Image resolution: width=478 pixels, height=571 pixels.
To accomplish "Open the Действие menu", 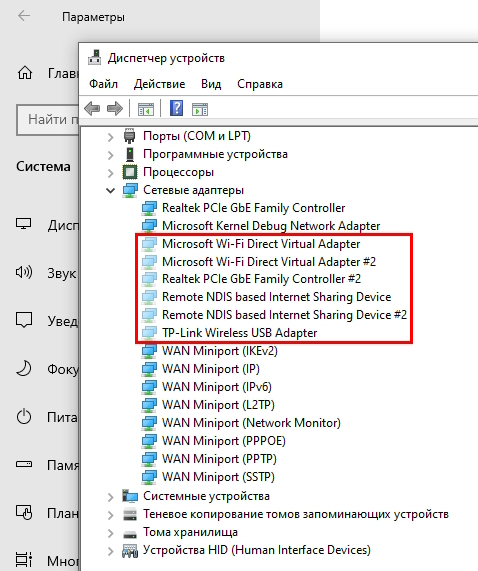I will (159, 84).
